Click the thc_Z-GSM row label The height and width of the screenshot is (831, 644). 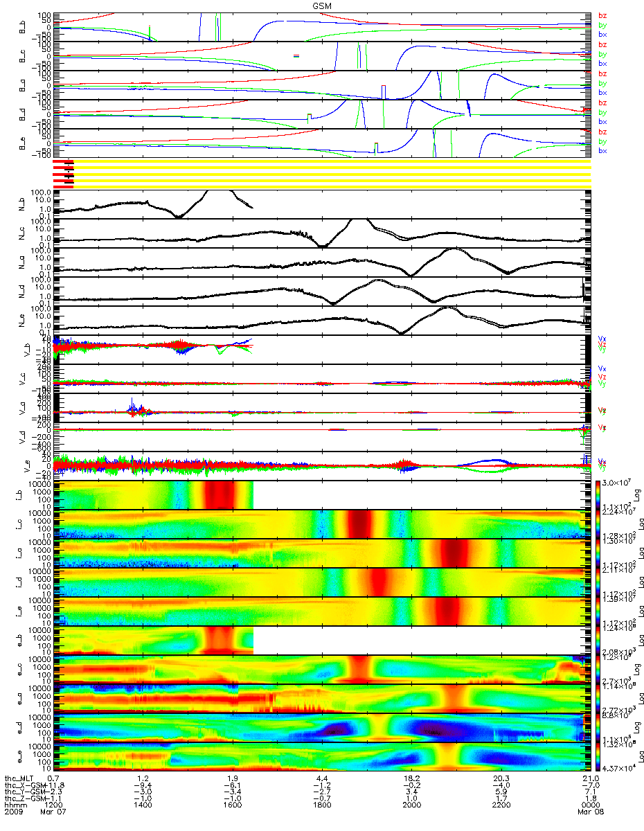tap(24, 798)
